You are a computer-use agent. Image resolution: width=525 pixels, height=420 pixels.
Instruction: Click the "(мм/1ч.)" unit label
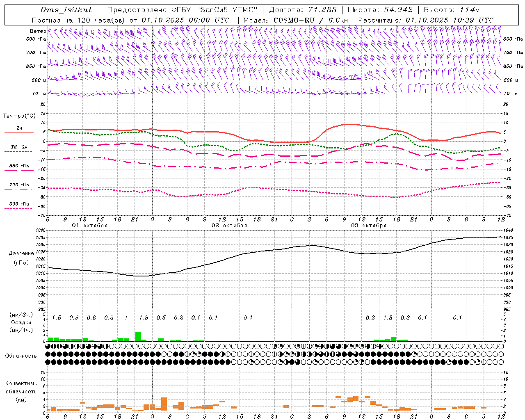point(21,330)
